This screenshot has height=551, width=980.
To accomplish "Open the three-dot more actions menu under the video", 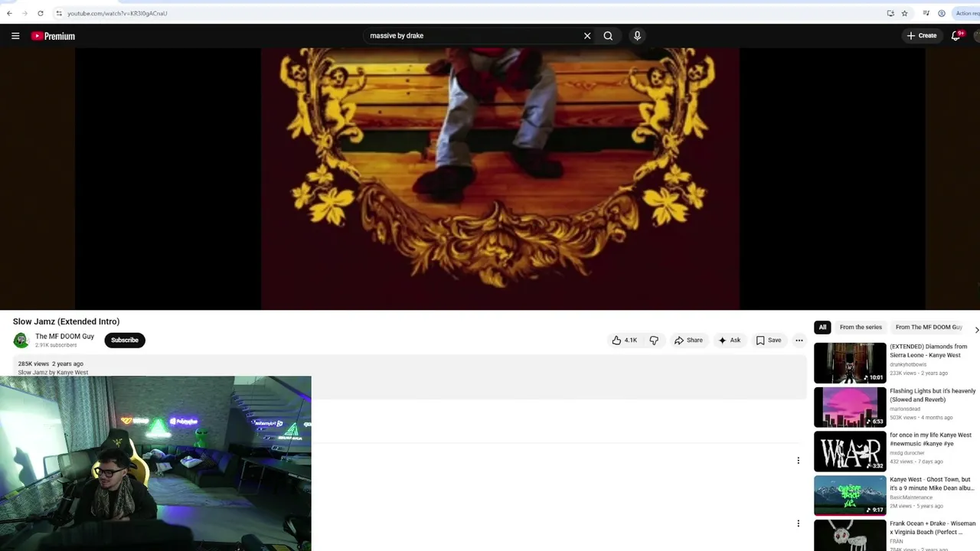I will point(799,341).
